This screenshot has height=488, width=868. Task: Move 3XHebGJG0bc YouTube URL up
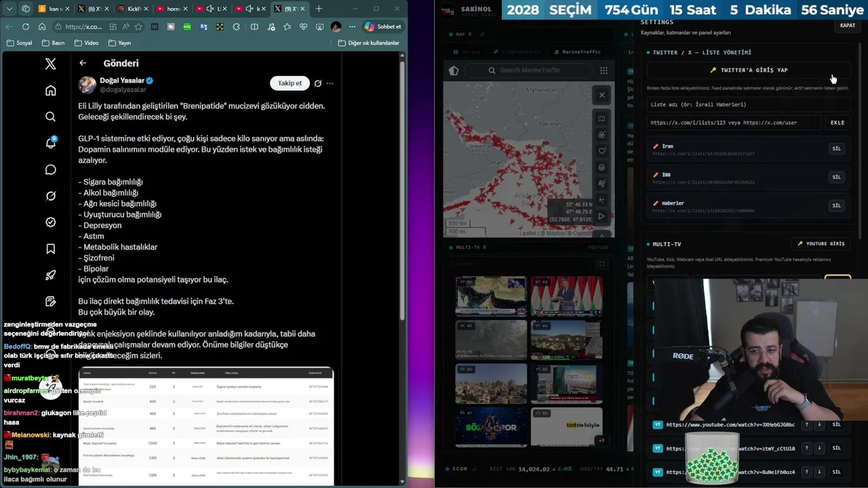click(806, 425)
